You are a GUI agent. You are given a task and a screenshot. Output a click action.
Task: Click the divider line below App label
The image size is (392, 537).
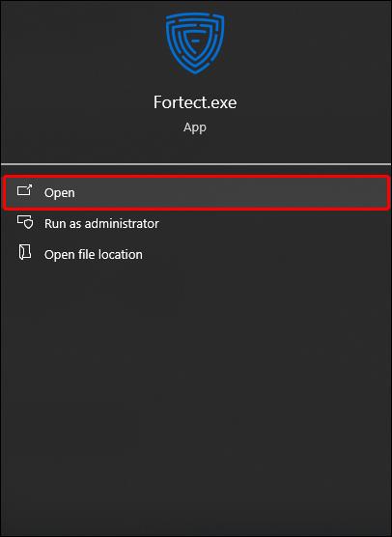[x=196, y=164]
